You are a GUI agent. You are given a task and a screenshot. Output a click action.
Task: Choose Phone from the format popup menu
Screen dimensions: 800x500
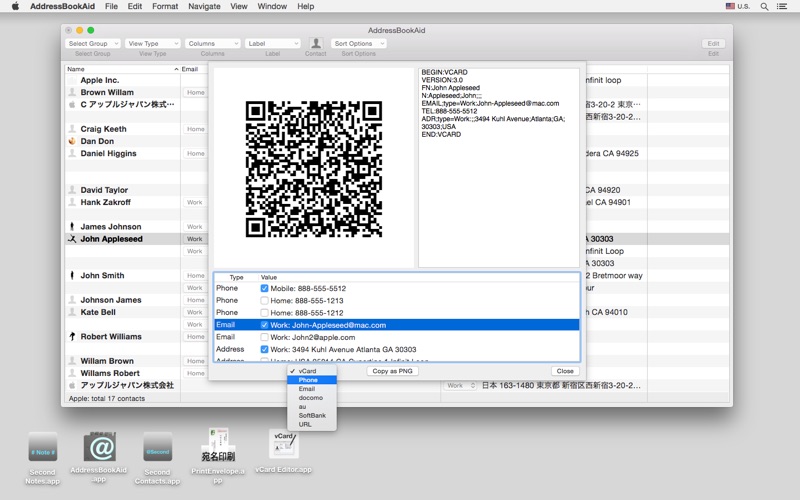tap(308, 380)
